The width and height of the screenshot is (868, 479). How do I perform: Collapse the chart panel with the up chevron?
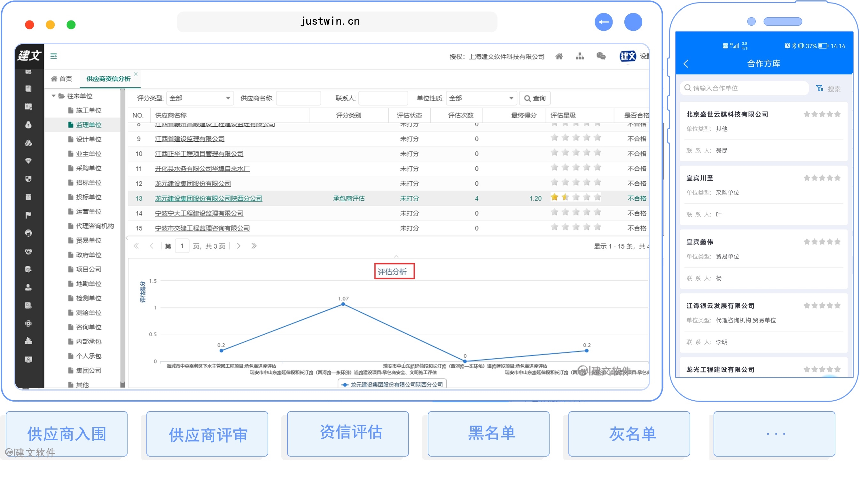396,256
